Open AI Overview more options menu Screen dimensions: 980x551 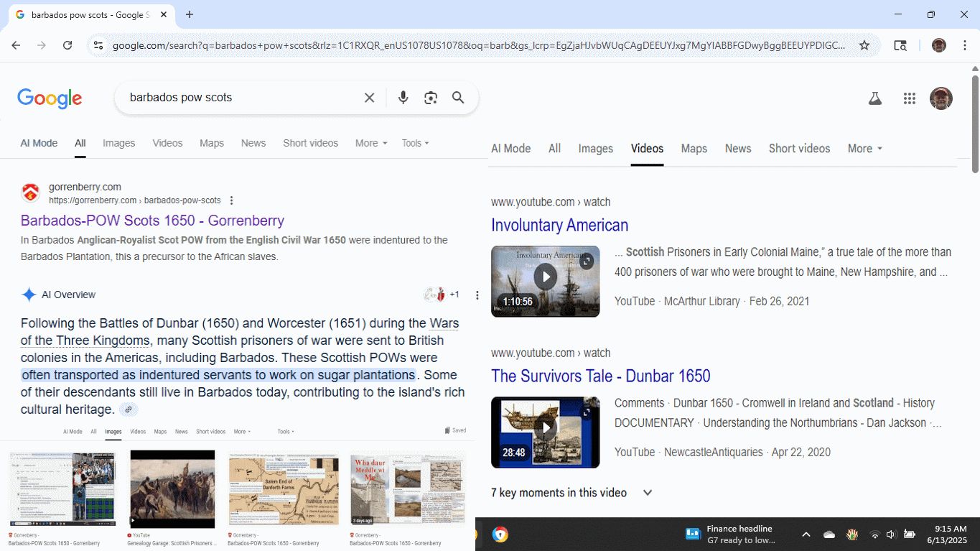477,295
